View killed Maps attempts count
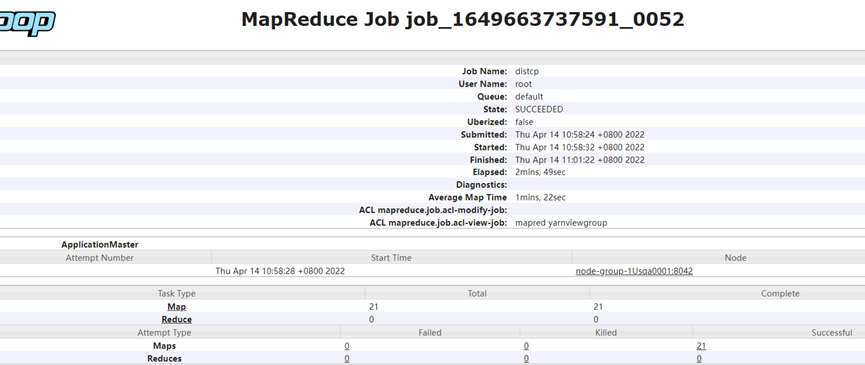Screen dimensions: 865x365 [526, 346]
